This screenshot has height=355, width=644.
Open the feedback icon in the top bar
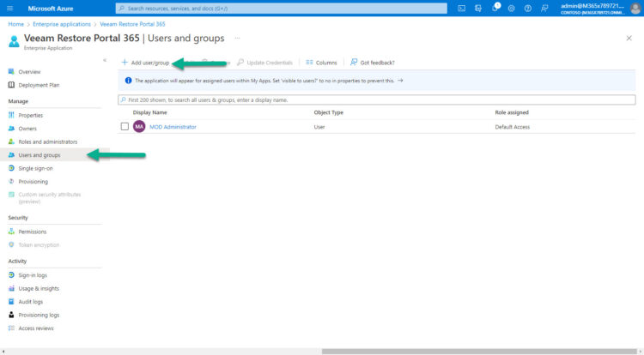[x=544, y=9]
